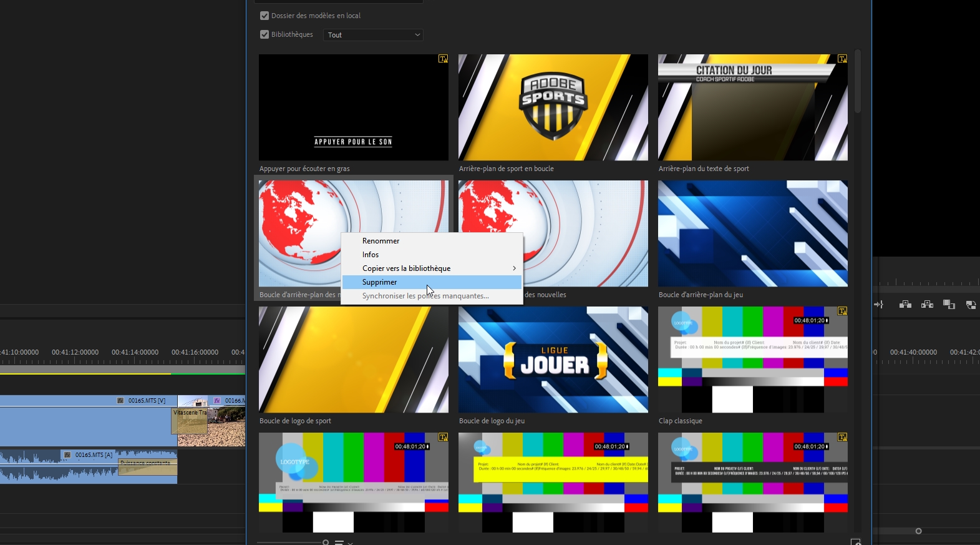
Task: Click the zoom scroll handle below the right timeline
Action: click(x=918, y=531)
